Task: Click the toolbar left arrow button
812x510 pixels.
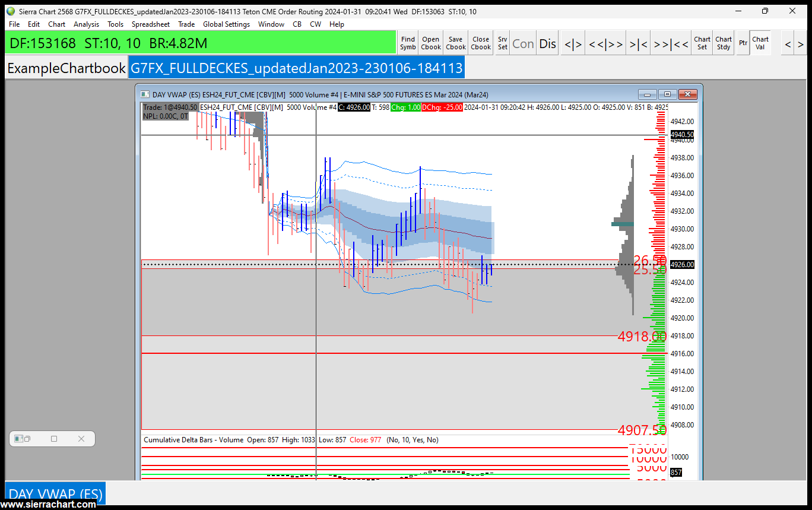Action: (x=788, y=43)
